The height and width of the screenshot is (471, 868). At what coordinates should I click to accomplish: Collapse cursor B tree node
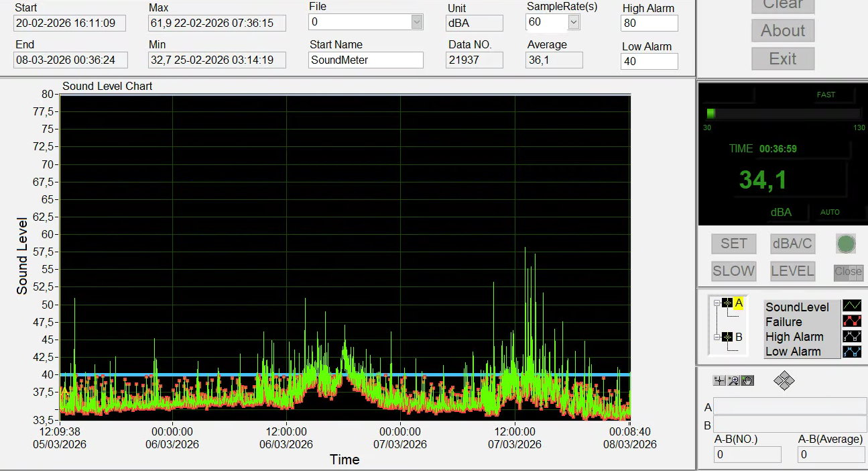pos(717,337)
